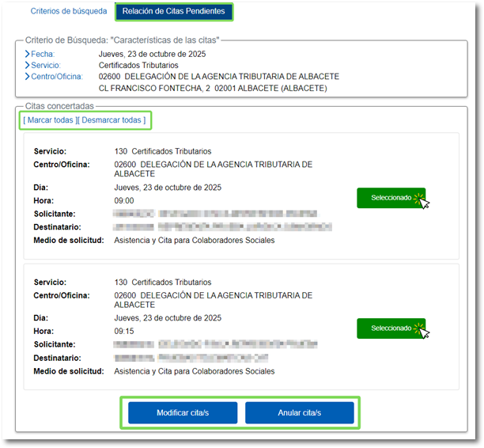484x448 pixels.
Task: Click the chevron arrow beside Servicio
Action: pyautogui.click(x=27, y=65)
